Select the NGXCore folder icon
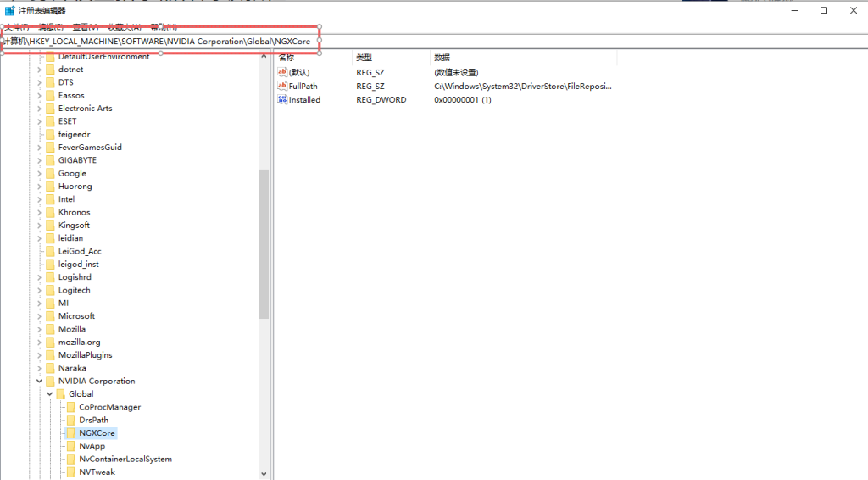868x480 pixels. [x=71, y=433]
